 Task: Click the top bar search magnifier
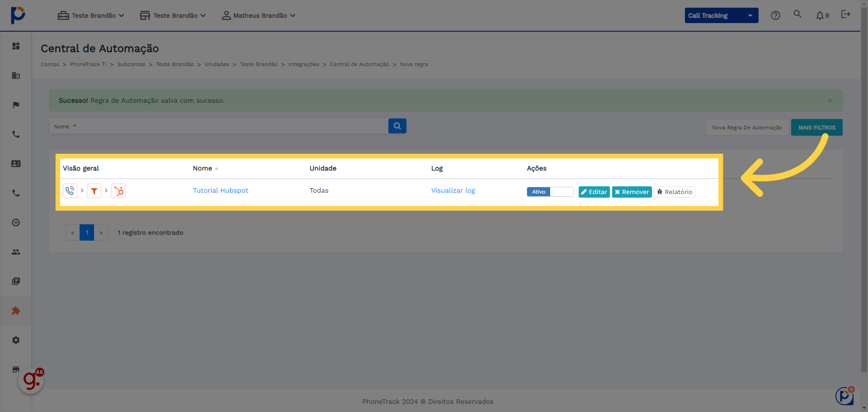coord(797,14)
